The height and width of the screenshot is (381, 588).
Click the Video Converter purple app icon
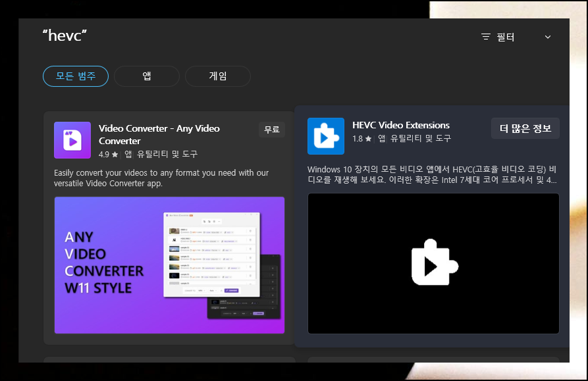pos(72,140)
